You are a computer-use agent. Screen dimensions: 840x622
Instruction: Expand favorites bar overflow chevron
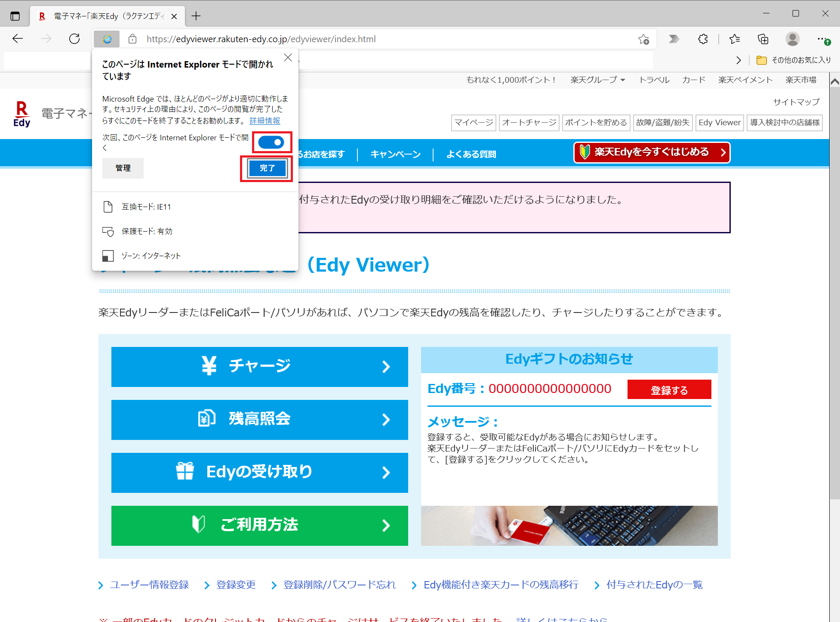click(x=738, y=60)
